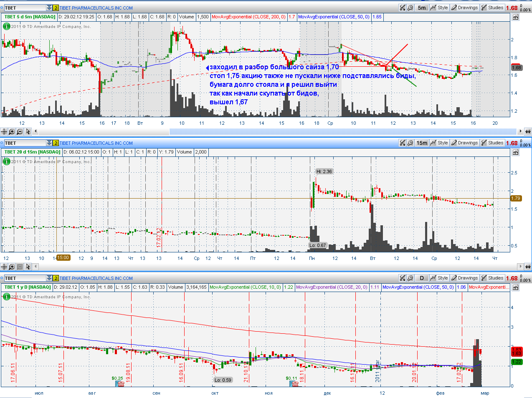532x398 pixels.
Task: Select crosshair tool under the 15m chart
Action: pos(4,267)
